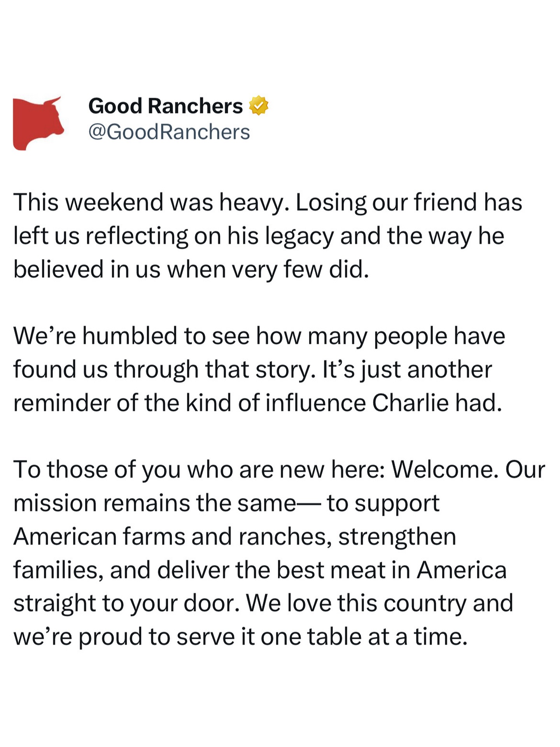The height and width of the screenshot is (747, 560).
Task: Click the phrase "We love this country"
Action: point(355,603)
